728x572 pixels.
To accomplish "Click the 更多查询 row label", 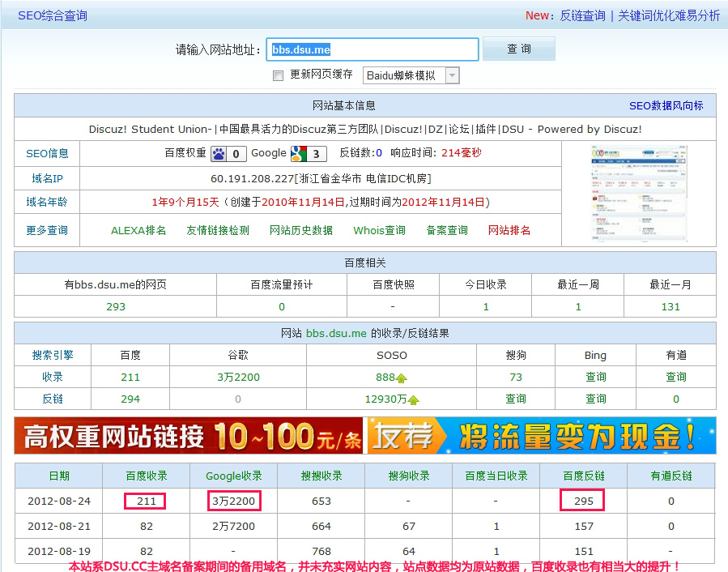I will 47,230.
